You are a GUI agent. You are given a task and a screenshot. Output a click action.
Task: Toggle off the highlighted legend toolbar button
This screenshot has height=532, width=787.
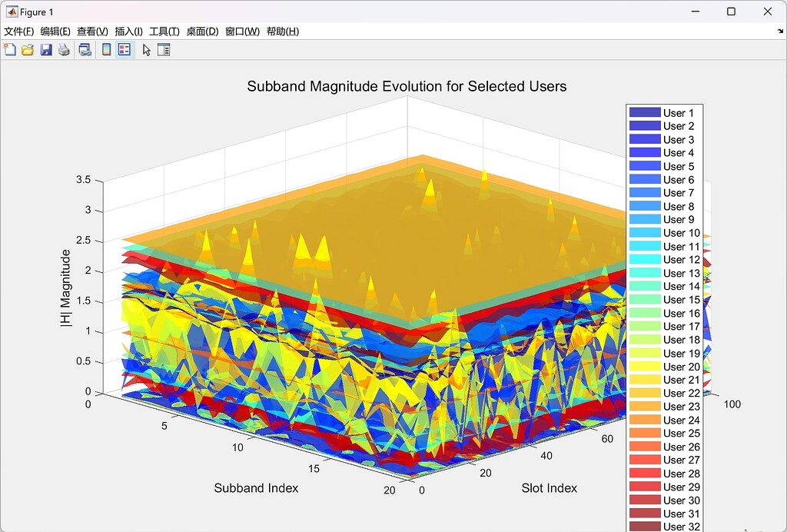[x=124, y=48]
